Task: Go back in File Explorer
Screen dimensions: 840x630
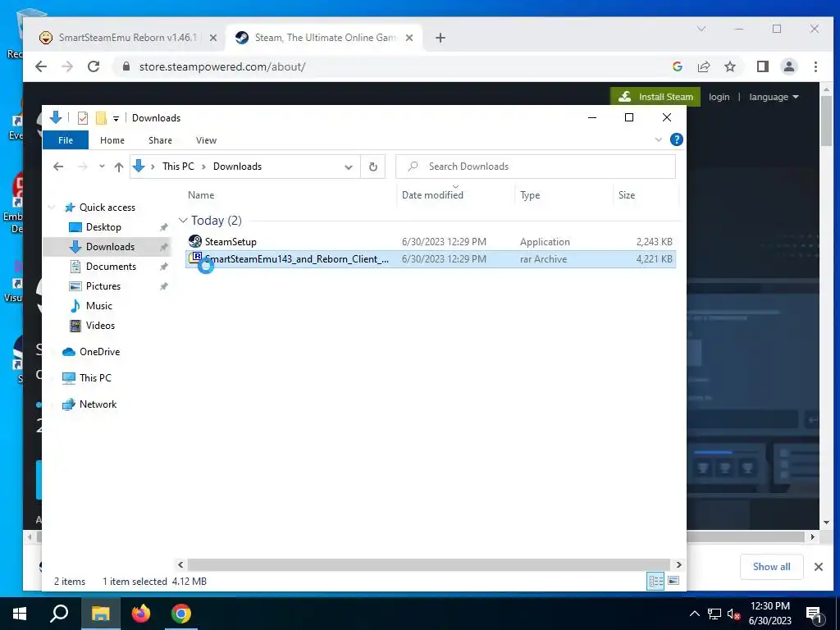Action: (x=58, y=167)
